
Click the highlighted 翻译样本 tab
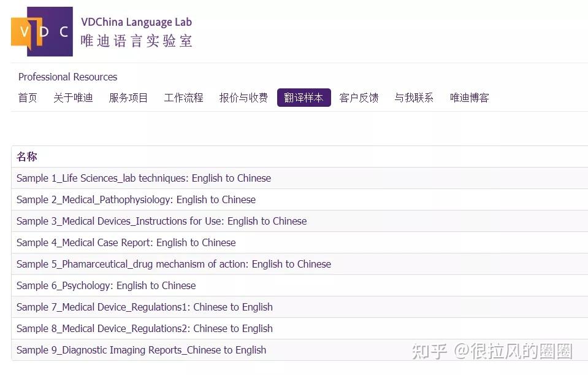[x=304, y=98]
